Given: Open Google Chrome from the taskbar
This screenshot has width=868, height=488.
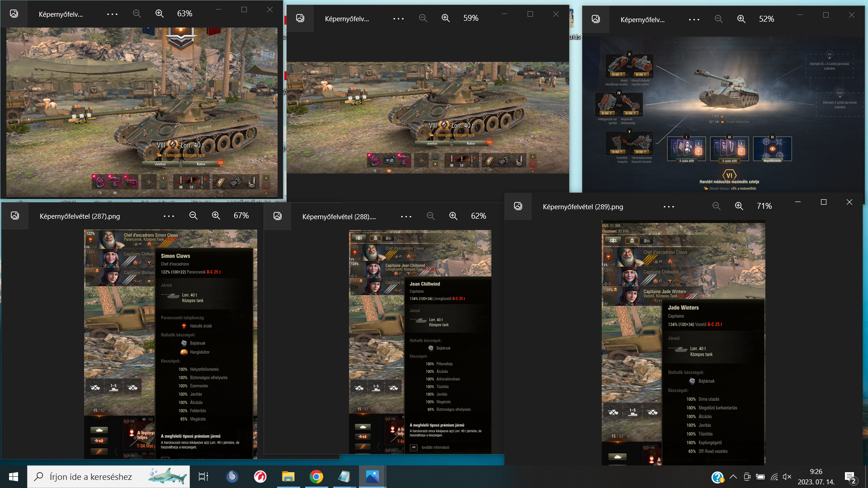Looking at the screenshot, I should click(316, 477).
